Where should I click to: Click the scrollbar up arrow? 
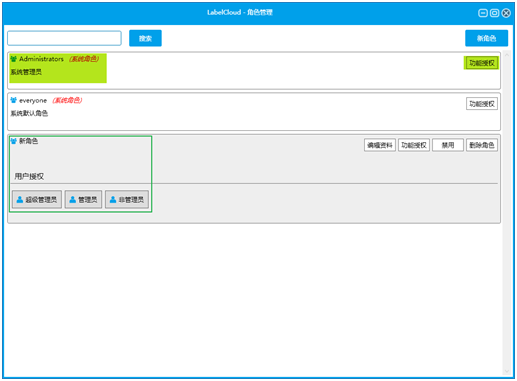coord(507,55)
